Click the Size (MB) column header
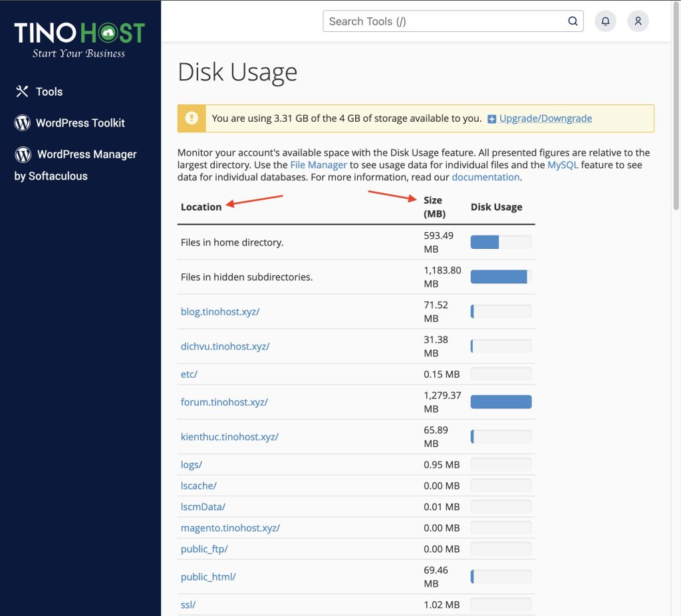This screenshot has width=681, height=616. pos(434,207)
